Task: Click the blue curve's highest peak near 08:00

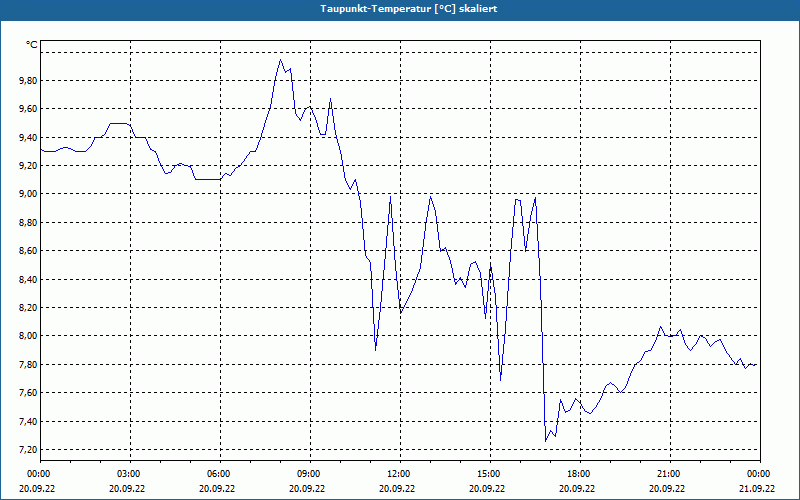Action: (x=280, y=60)
